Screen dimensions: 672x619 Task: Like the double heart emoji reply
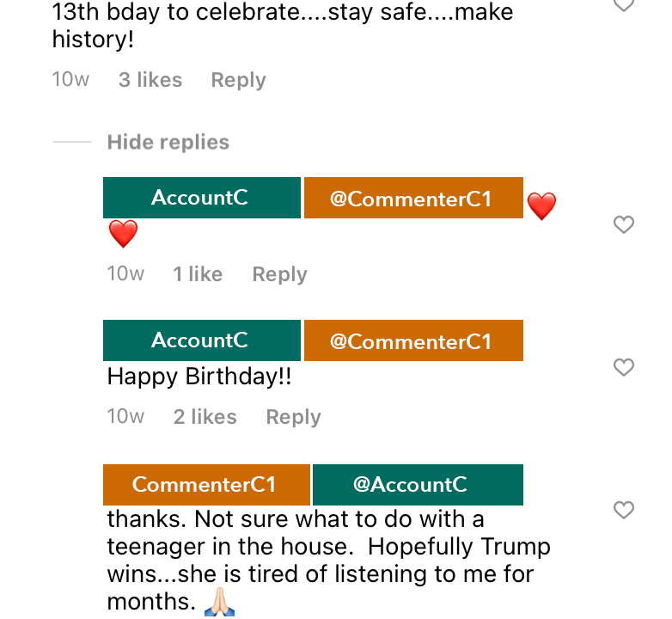coord(624,224)
